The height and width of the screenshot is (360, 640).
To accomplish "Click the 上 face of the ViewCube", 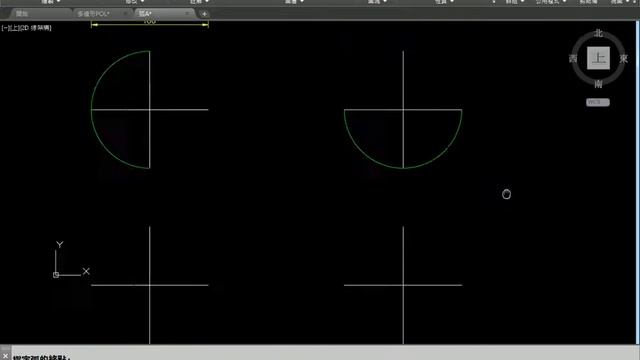I will coord(598,58).
